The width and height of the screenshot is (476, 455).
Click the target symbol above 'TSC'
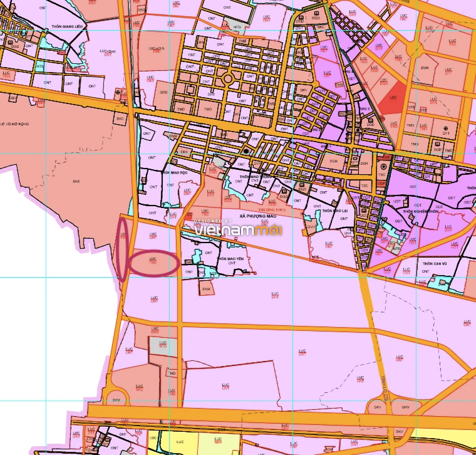(383, 167)
